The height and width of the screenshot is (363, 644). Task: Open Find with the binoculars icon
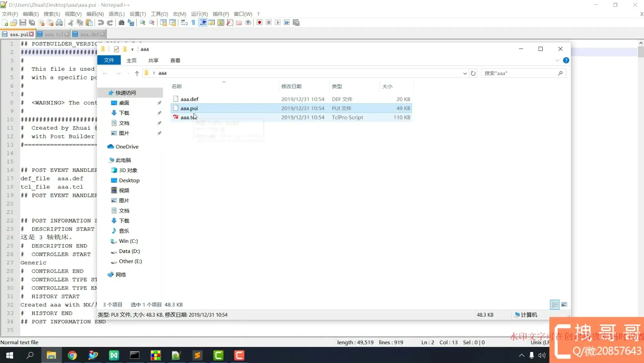tap(121, 23)
